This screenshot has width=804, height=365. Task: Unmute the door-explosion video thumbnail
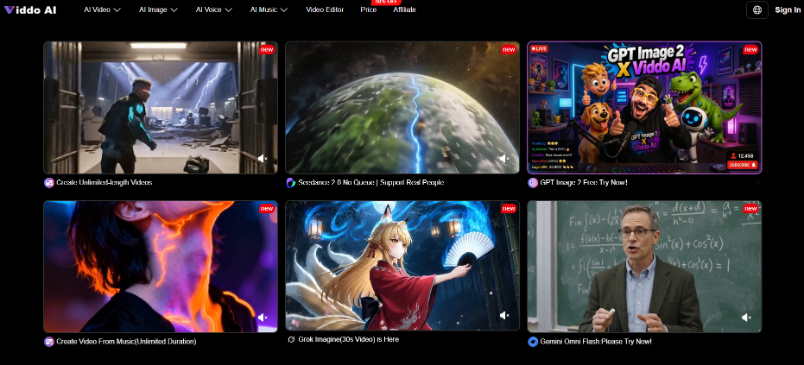263,158
